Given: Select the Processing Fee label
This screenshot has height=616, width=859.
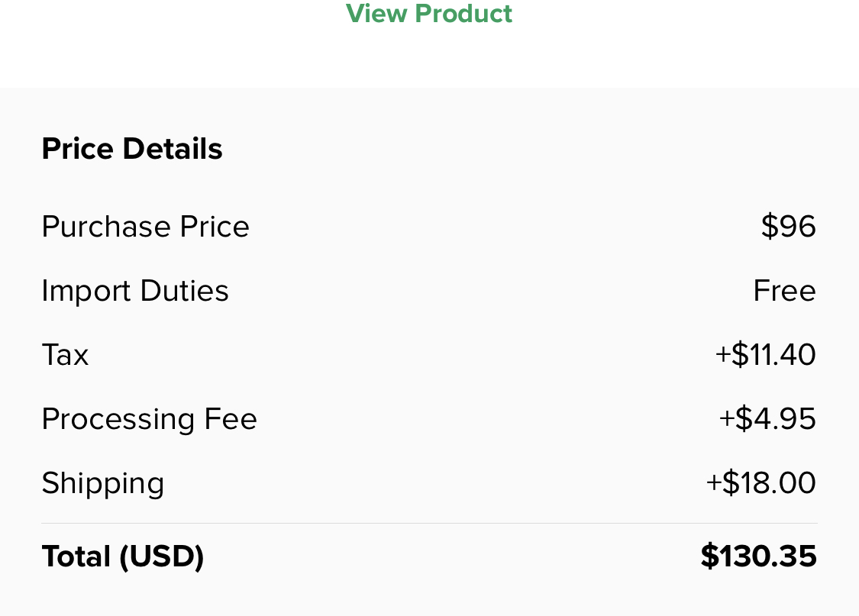Looking at the screenshot, I should point(149,419).
